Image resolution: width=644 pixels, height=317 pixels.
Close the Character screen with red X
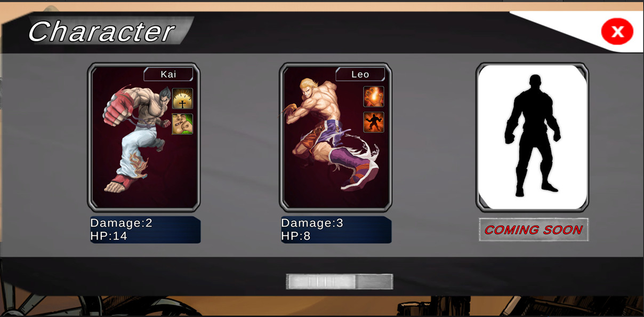617,31
